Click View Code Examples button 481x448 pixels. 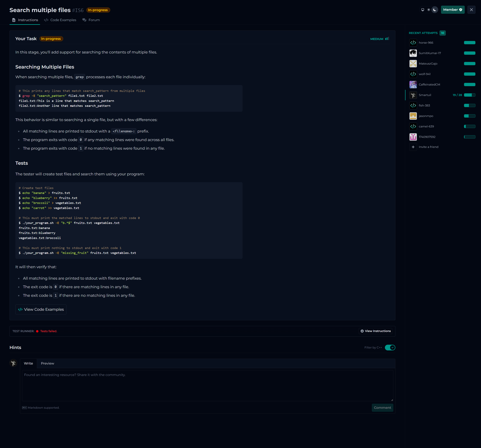click(x=41, y=309)
